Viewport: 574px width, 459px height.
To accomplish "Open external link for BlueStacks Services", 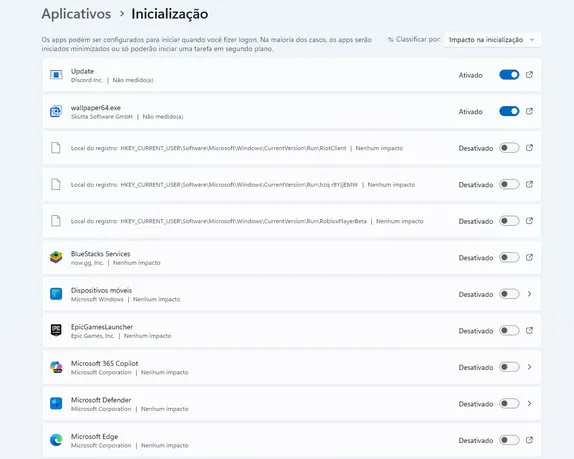I will [529, 257].
